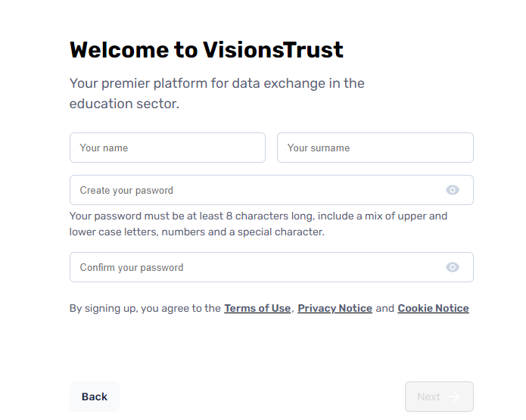Image resolution: width=526 pixels, height=420 pixels.
Task: Focus the Your name field
Action: 167,148
